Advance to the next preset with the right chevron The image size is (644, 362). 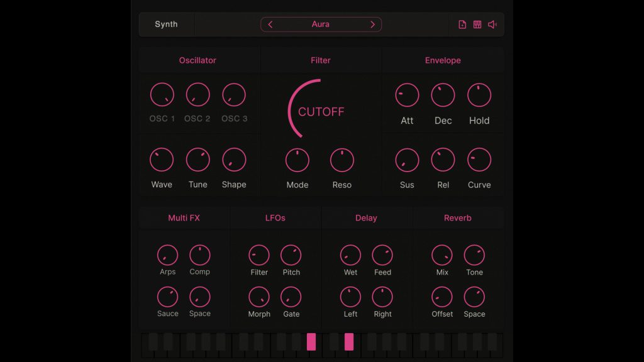coord(372,24)
